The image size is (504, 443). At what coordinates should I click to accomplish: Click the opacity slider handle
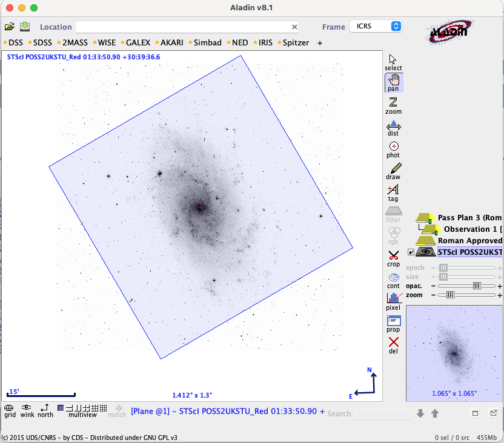click(x=477, y=286)
